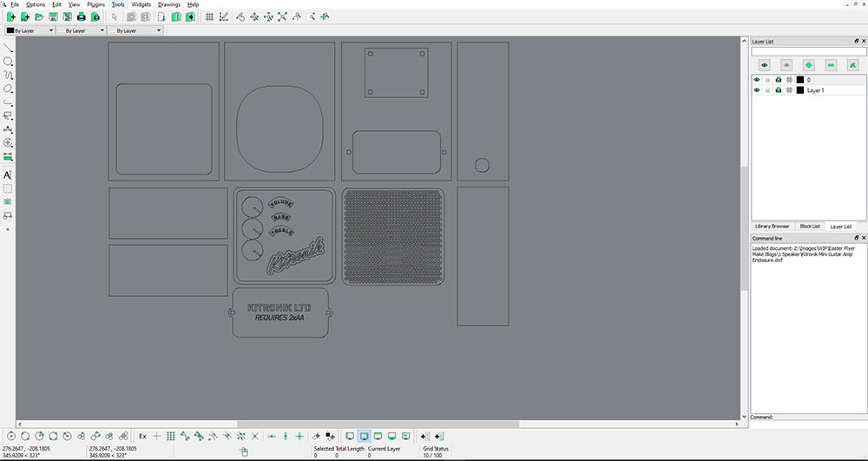Toggle the grid display icon in toolbar
Screen dimensions: 868x461
coord(209,16)
